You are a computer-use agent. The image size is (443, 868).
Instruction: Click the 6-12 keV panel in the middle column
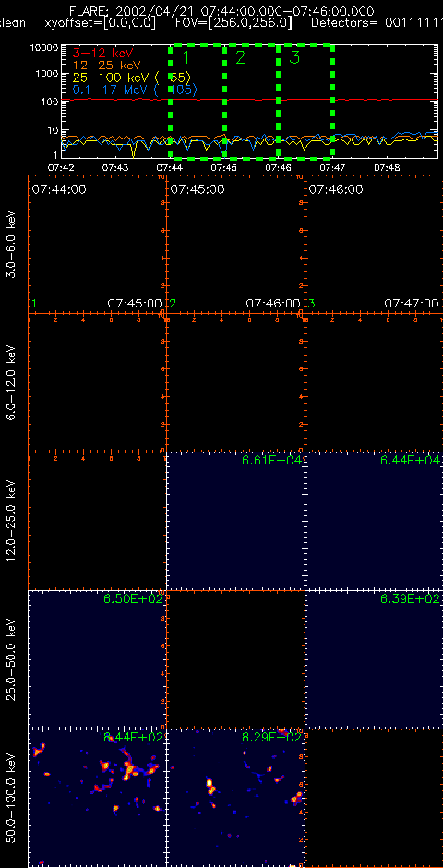tap(235, 382)
